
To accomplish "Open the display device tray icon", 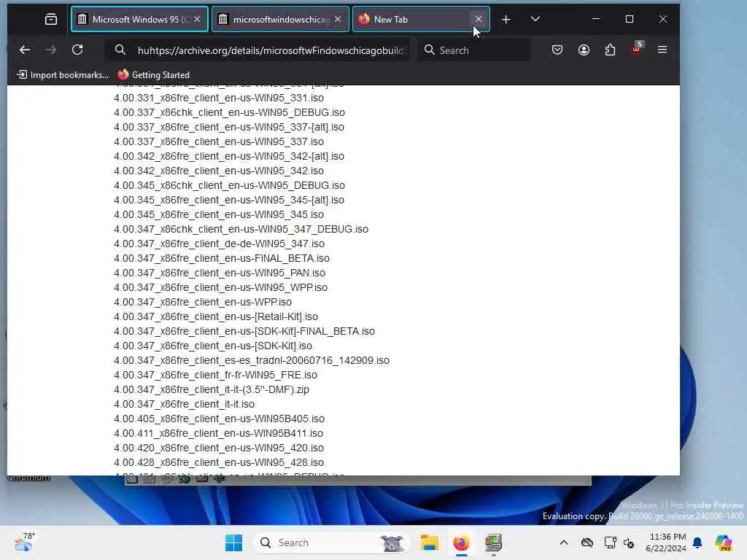I will point(609,542).
